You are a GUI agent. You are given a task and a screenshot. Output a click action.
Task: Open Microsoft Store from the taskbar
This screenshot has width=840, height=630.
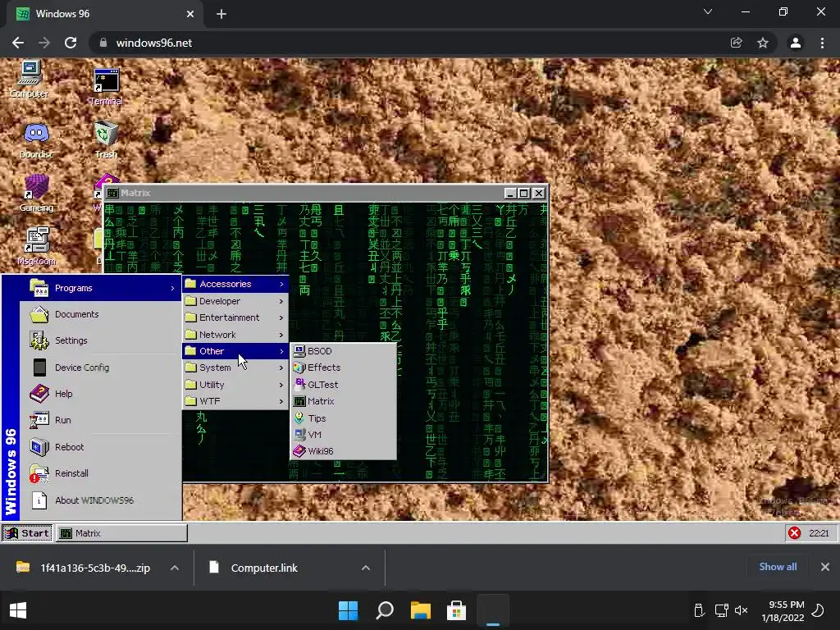(456, 610)
